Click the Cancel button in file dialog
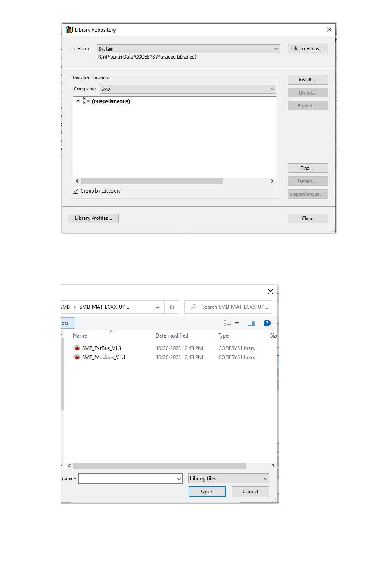Viewport: 392px width, 573px height. pyautogui.click(x=250, y=492)
